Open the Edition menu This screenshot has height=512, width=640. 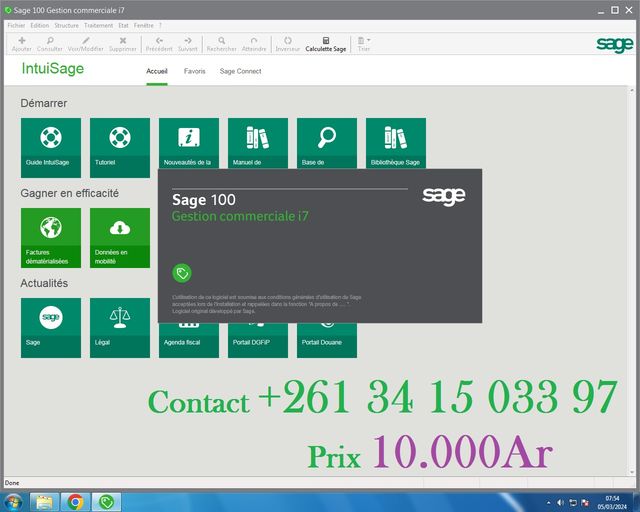[x=40, y=25]
